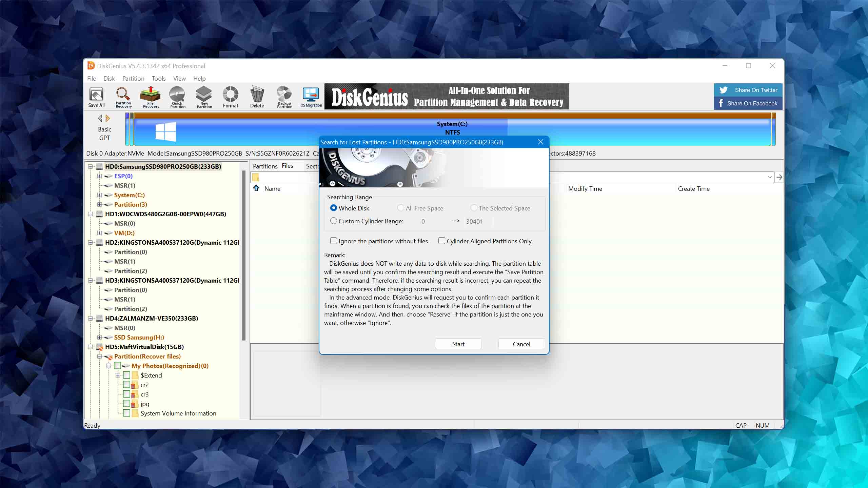Image resolution: width=868 pixels, height=488 pixels.
Task: Open the Help menu
Action: [199, 78]
